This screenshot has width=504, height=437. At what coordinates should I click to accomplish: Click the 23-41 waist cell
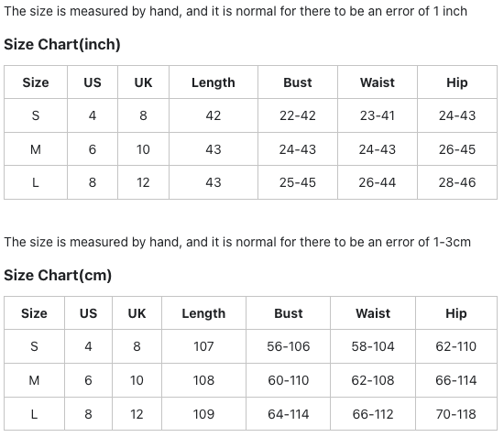tap(378, 115)
